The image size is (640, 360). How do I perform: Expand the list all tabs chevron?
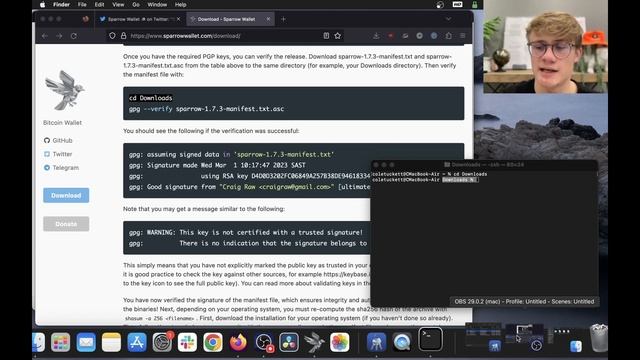click(x=449, y=19)
